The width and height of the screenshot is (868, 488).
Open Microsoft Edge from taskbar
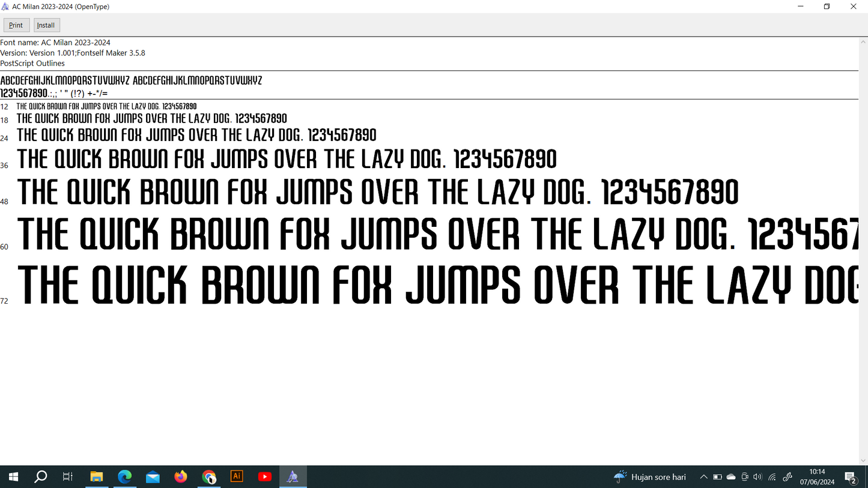pyautogui.click(x=124, y=477)
